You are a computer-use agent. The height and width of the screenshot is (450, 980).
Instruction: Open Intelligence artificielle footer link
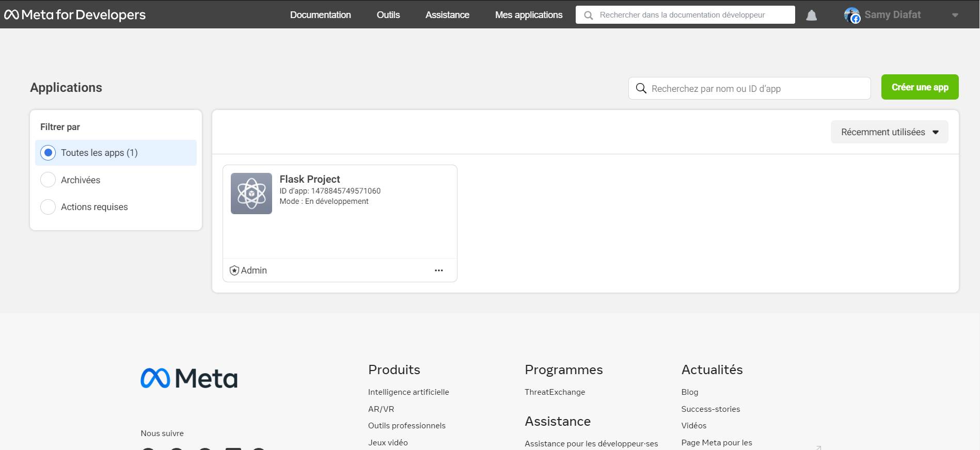point(408,392)
